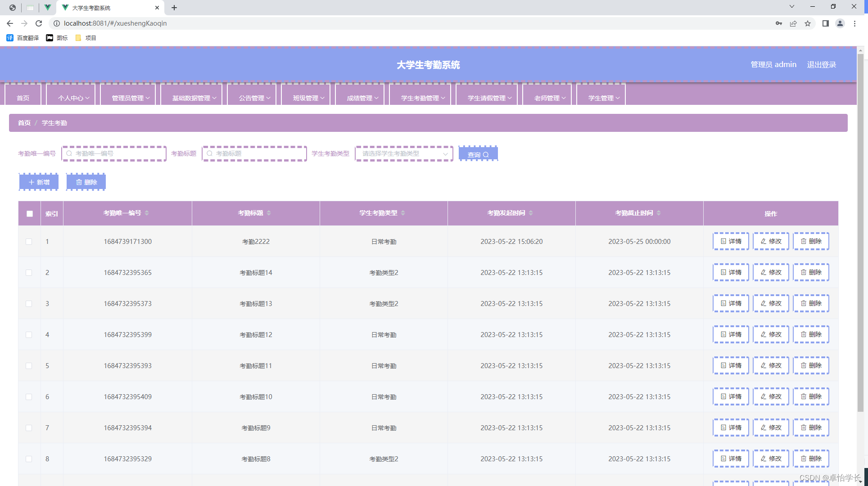Screen dimensions: 868x486
Task: Click the sort arrows on 考勤唯一编号 column
Action: point(147,213)
